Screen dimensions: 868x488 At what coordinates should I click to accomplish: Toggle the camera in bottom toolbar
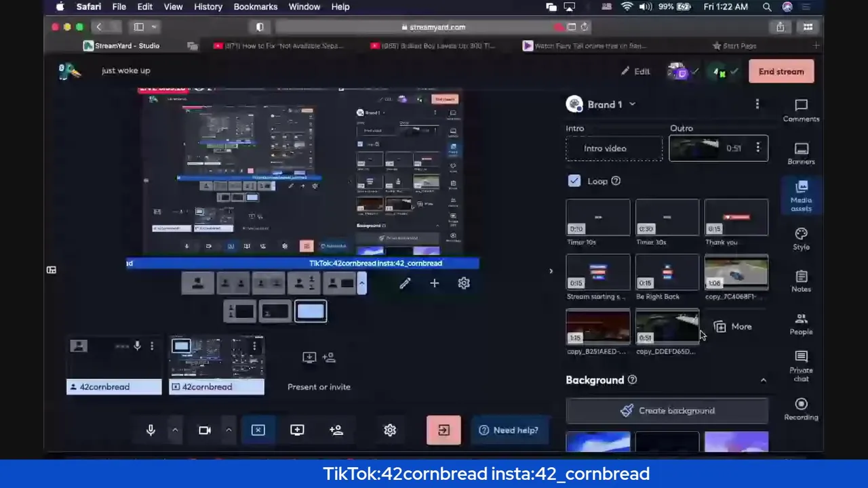(204, 430)
